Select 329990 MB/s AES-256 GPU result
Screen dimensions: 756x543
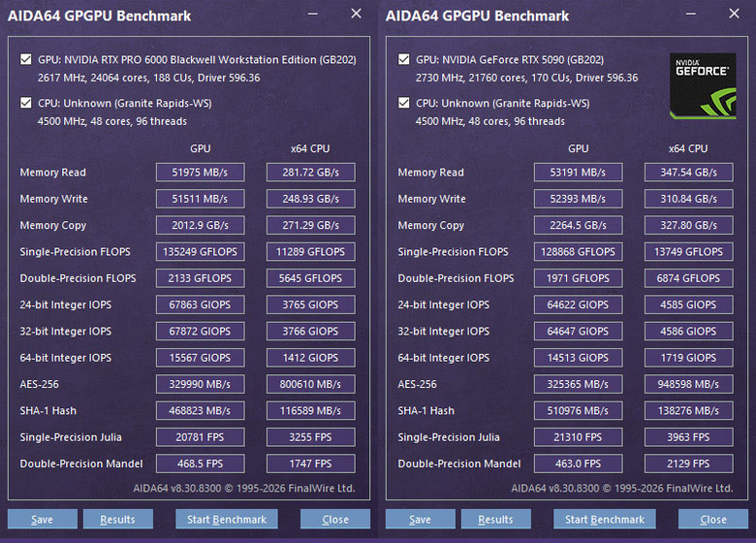click(200, 384)
